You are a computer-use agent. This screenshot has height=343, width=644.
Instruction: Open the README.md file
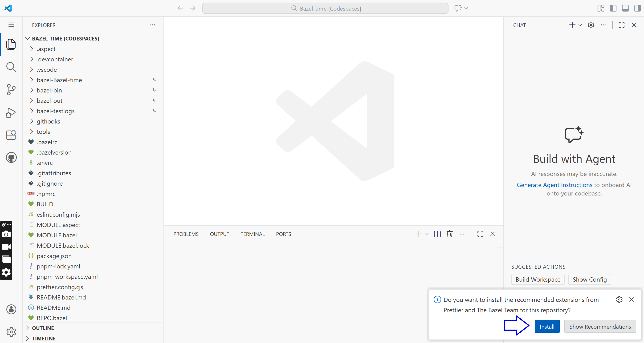(93, 307)
